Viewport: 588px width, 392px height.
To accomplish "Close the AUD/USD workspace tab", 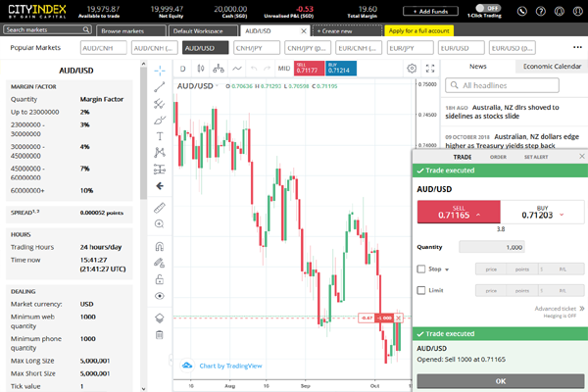I will coord(304,30).
